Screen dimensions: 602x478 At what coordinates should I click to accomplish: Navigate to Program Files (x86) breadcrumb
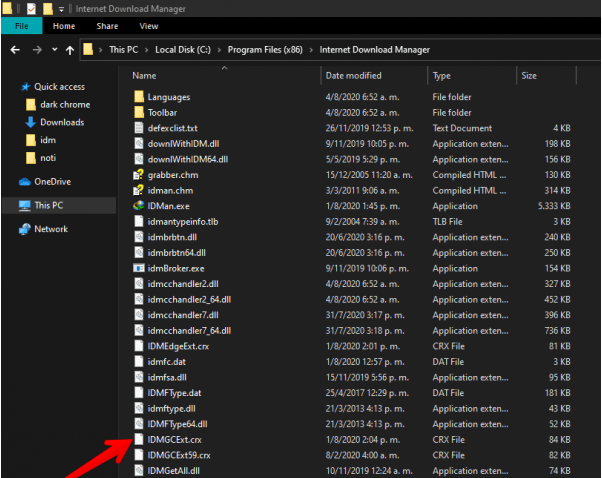click(x=265, y=50)
